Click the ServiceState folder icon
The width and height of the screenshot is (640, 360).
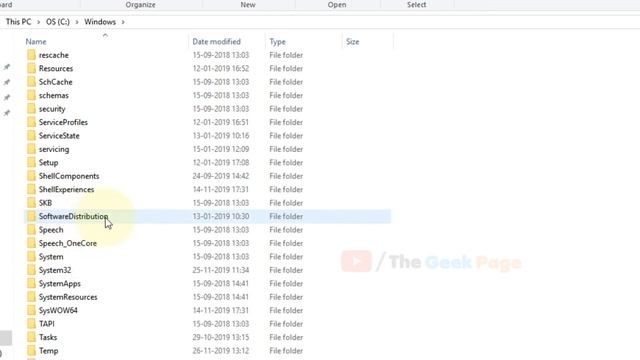31,136
